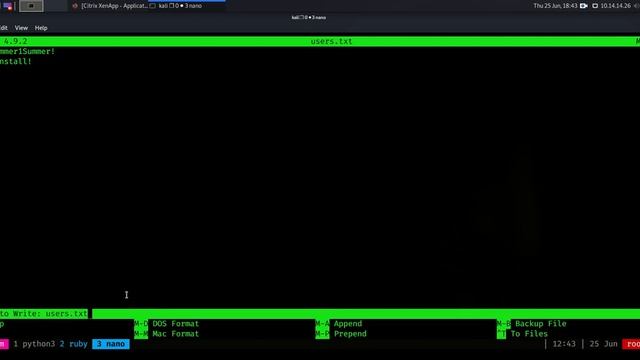640x360 pixels.
Task: Click the File Name to Write field with users.txt
Action: coord(320,313)
